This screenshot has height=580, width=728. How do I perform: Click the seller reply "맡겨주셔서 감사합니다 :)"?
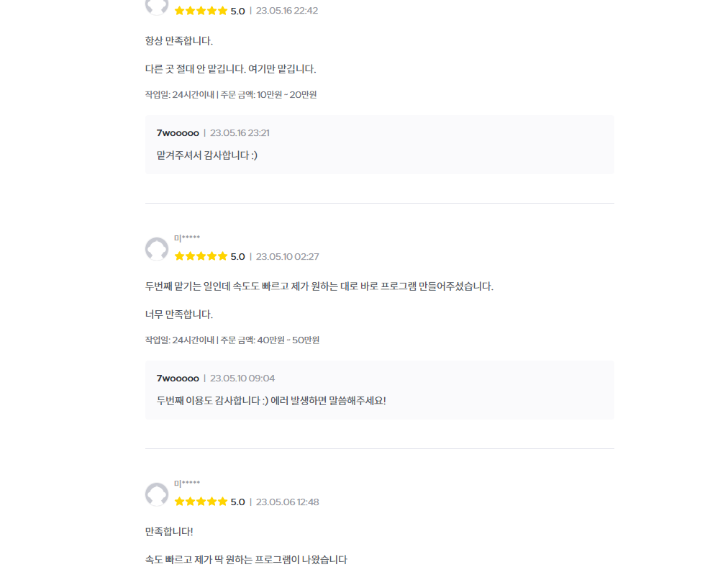(207, 155)
